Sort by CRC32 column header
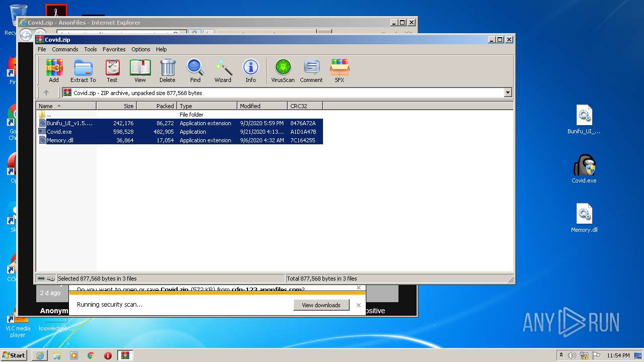 tap(305, 106)
